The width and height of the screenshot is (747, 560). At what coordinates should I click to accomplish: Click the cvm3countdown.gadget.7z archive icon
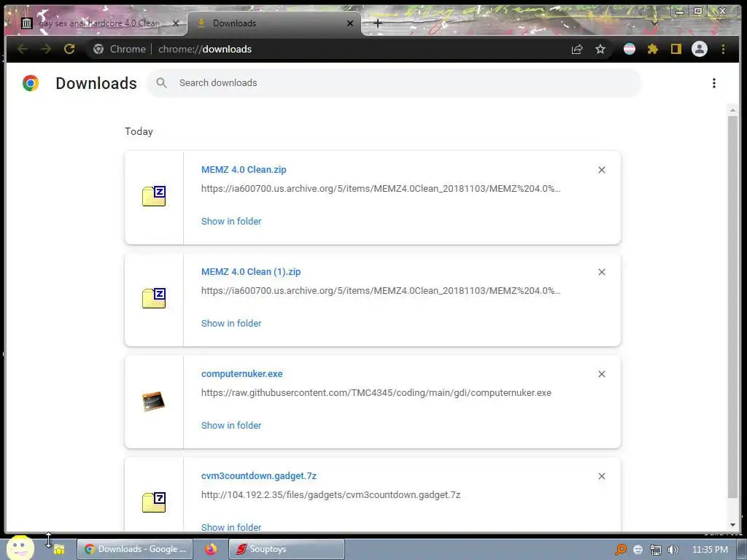pyautogui.click(x=154, y=502)
